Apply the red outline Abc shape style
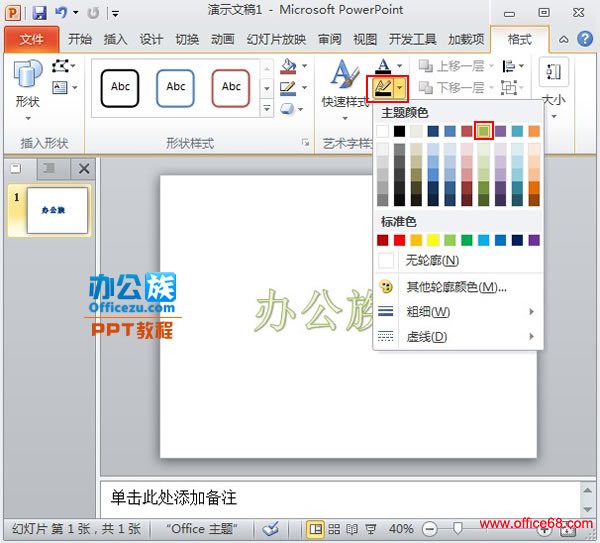The image size is (600, 543). [231, 88]
